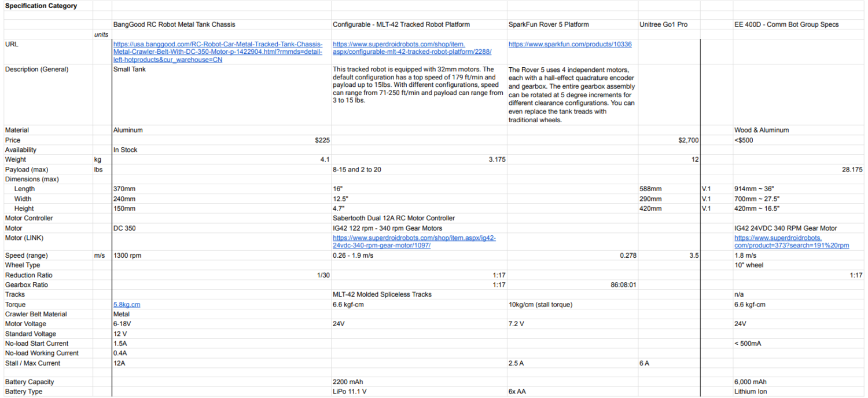Screen dimensions: 868x398
Task: Select the 2200 mAh battery capacity cell
Action: point(347,382)
